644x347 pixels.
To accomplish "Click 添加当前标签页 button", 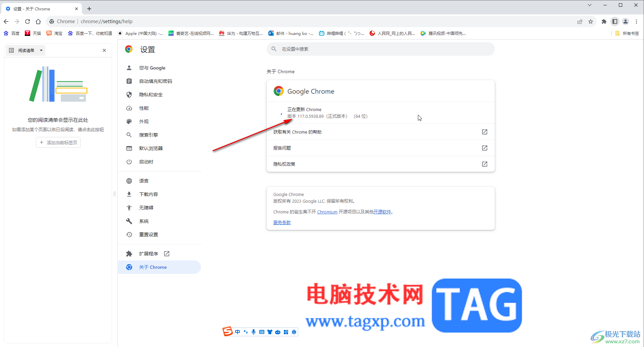I will click(x=58, y=143).
